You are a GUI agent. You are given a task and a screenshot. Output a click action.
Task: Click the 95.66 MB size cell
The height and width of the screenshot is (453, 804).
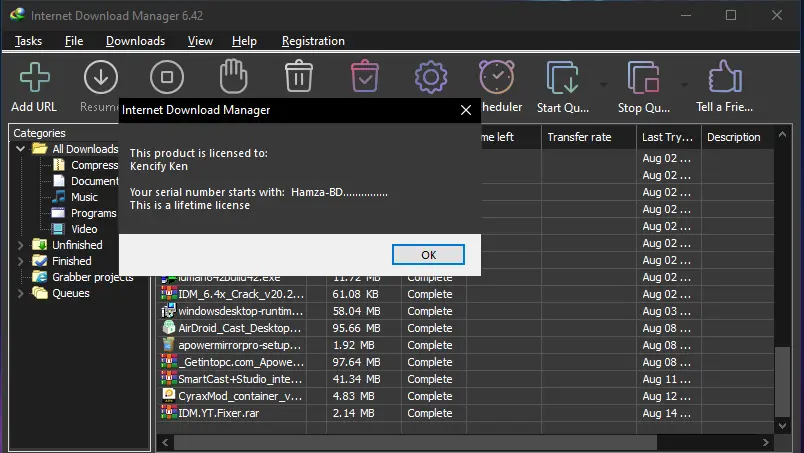(x=356, y=328)
